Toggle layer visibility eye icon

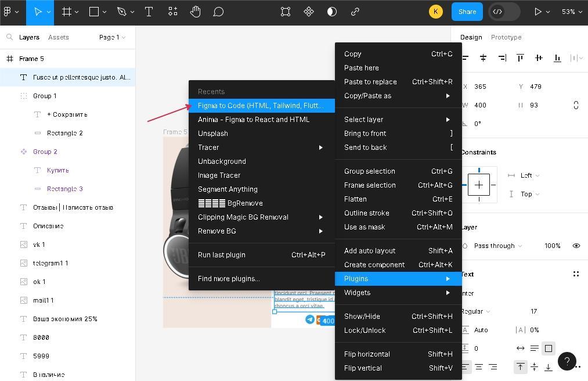576,246
